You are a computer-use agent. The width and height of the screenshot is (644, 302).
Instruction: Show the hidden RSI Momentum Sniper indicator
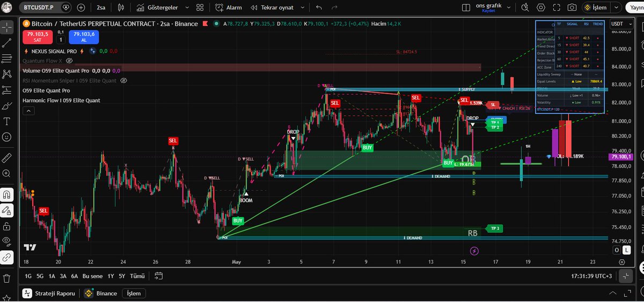click(123, 81)
